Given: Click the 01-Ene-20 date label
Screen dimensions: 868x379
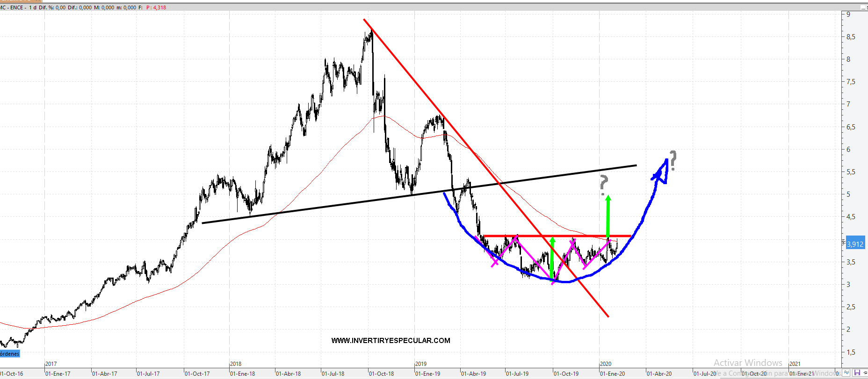Looking at the screenshot, I should pos(612,374).
